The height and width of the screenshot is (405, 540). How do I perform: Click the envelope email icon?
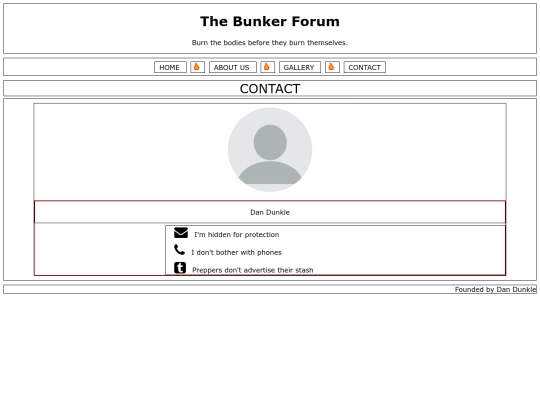tap(181, 233)
